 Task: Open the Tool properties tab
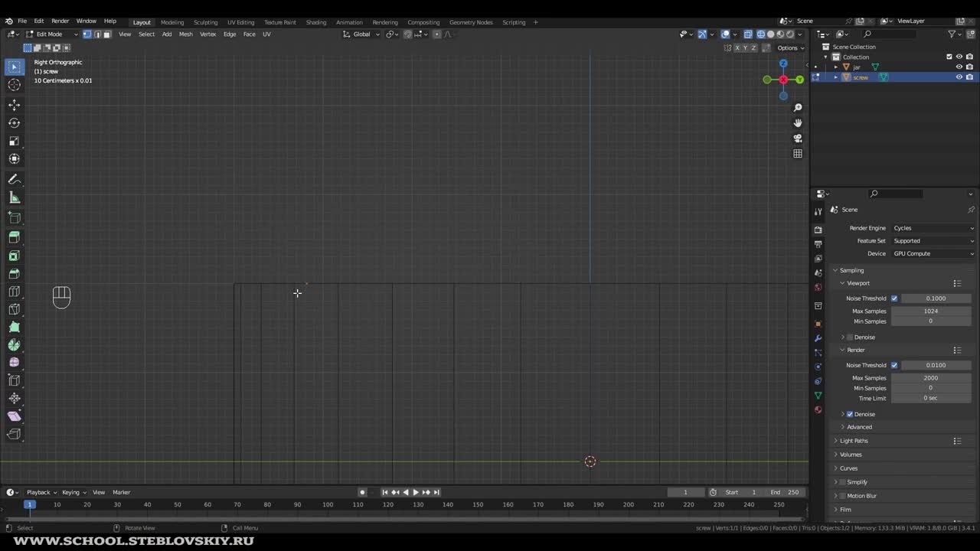point(818,211)
